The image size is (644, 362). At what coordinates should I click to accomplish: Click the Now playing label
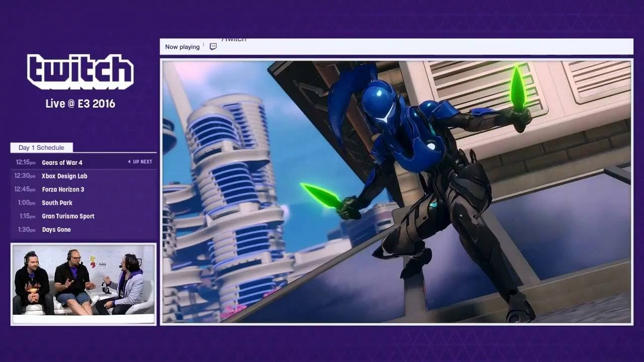[182, 47]
